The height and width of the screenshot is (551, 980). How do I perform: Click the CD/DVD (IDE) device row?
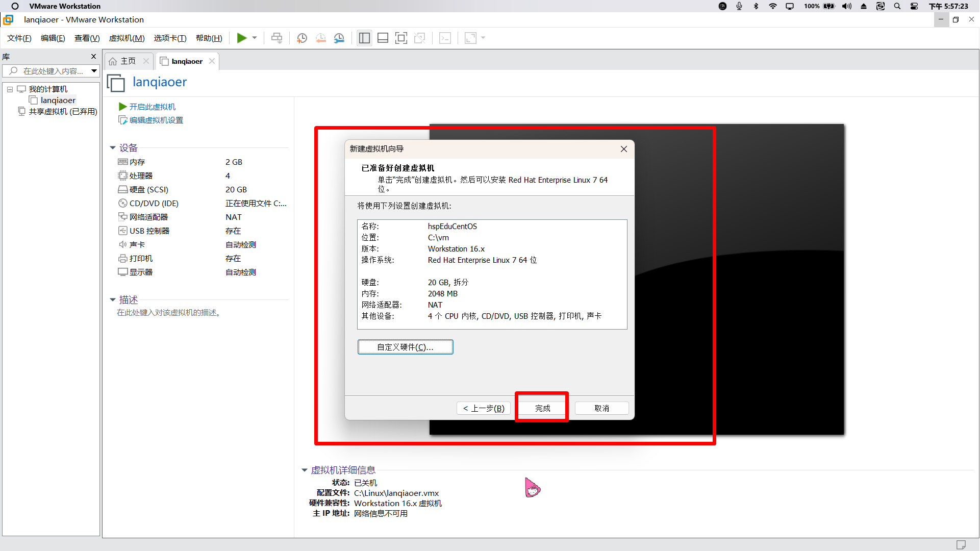pos(203,204)
